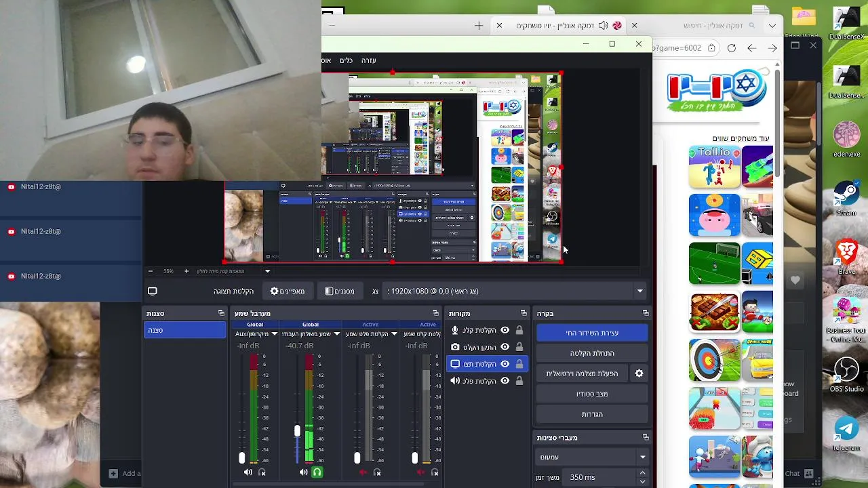
Task: Increase the transition duration 350 ms
Action: 642,473
